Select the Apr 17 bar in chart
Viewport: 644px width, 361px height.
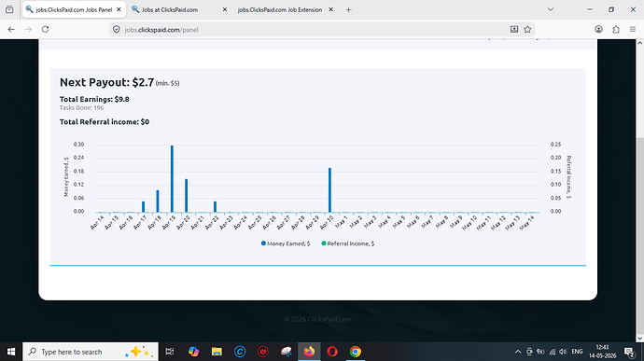[144, 206]
